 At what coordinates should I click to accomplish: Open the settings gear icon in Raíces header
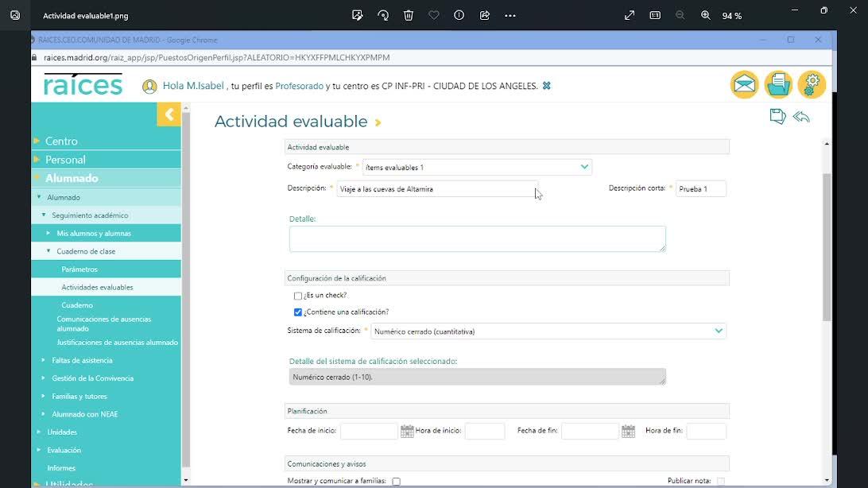click(812, 85)
